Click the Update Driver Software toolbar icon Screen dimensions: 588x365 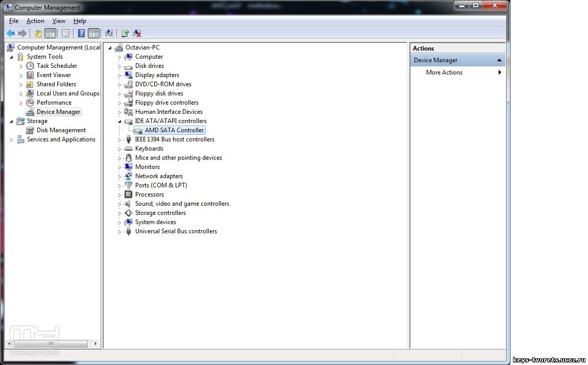[x=125, y=33]
